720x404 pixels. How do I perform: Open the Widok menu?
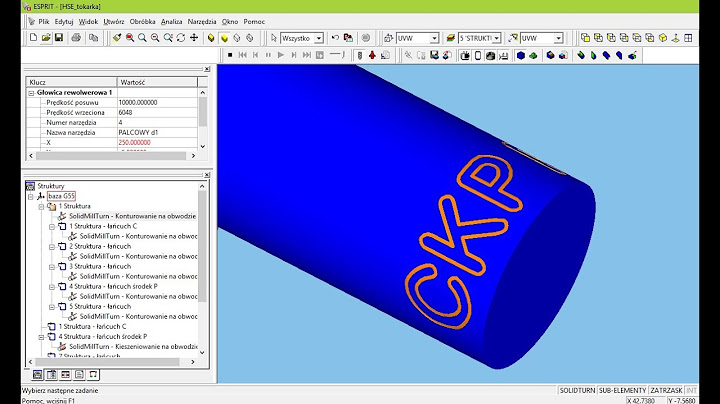point(88,22)
